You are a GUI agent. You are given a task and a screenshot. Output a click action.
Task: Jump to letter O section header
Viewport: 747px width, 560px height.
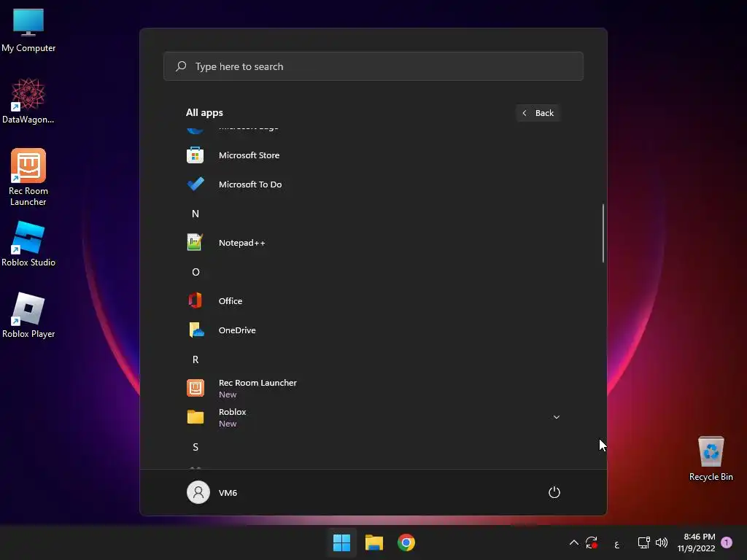[196, 272]
